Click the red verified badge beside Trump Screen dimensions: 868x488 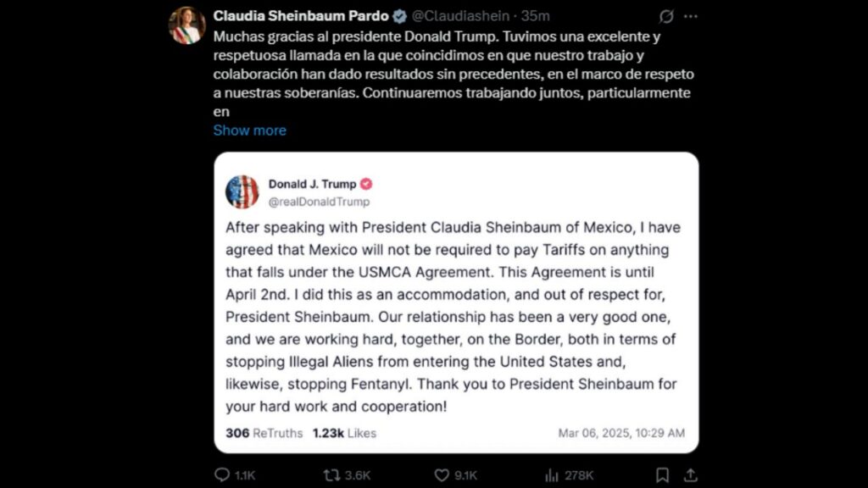[366, 184]
